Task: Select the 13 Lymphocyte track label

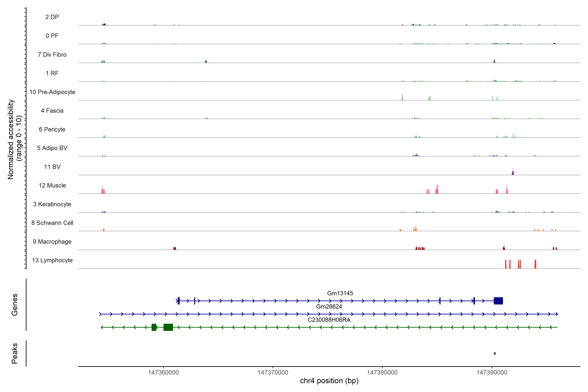Action: point(52,260)
